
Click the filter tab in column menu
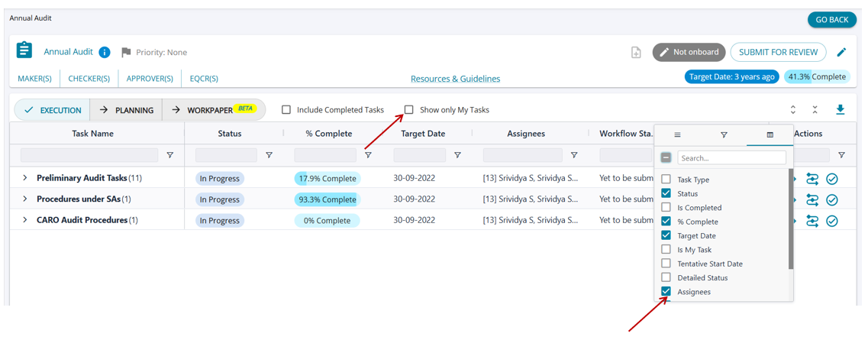(x=724, y=135)
